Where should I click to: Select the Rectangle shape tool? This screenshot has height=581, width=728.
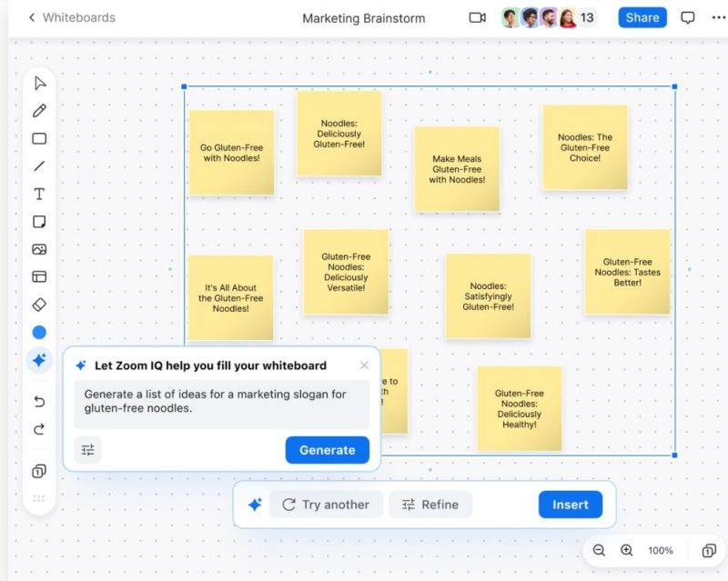38,138
